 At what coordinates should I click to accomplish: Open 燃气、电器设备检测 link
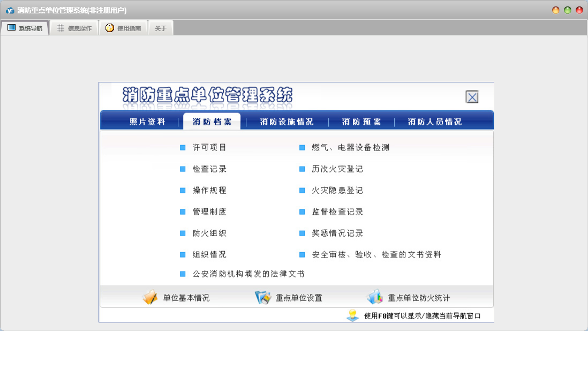point(350,148)
